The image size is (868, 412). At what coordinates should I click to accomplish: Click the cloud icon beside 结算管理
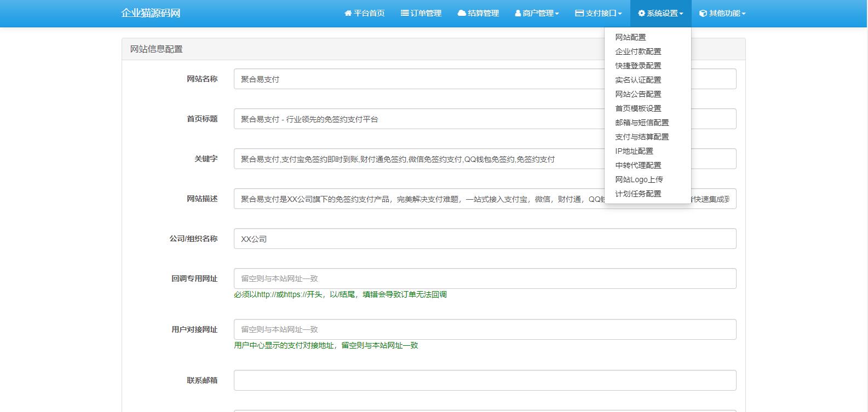click(462, 13)
